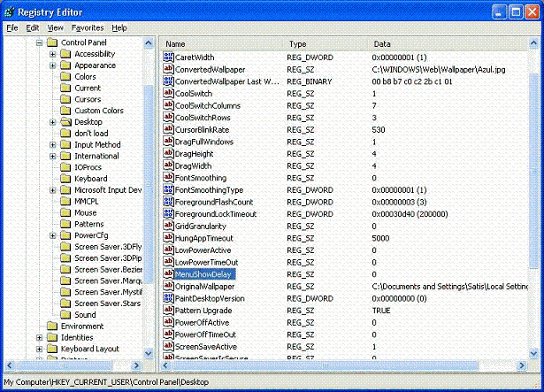The height and width of the screenshot is (392, 544).
Task: Select the DragFullWindows value name
Action: point(204,142)
